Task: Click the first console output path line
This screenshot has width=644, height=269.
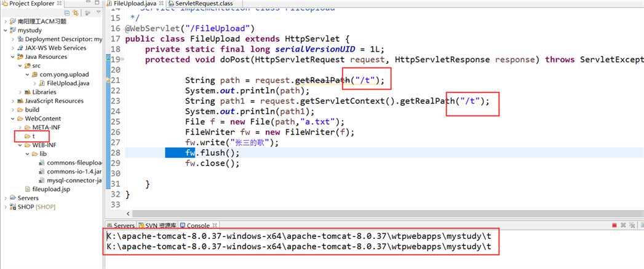Action: click(x=298, y=236)
